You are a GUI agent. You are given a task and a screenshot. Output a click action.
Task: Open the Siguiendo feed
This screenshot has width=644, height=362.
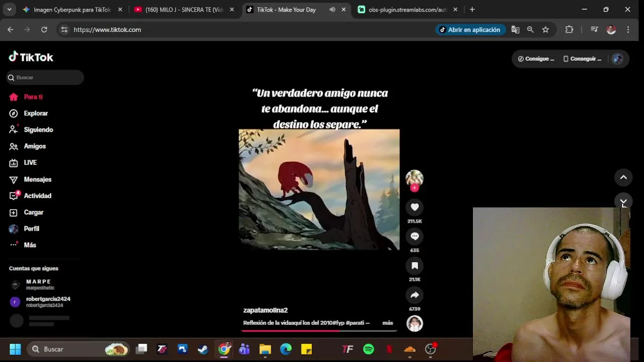click(x=38, y=130)
